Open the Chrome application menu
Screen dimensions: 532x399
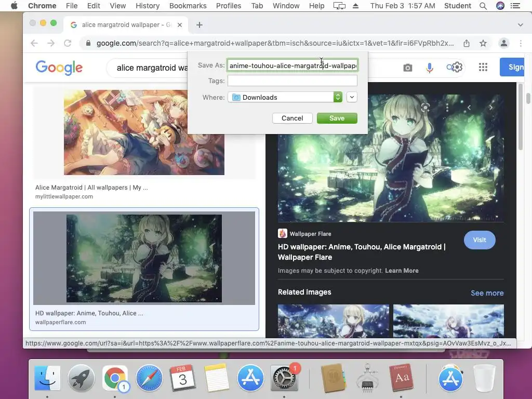click(42, 6)
